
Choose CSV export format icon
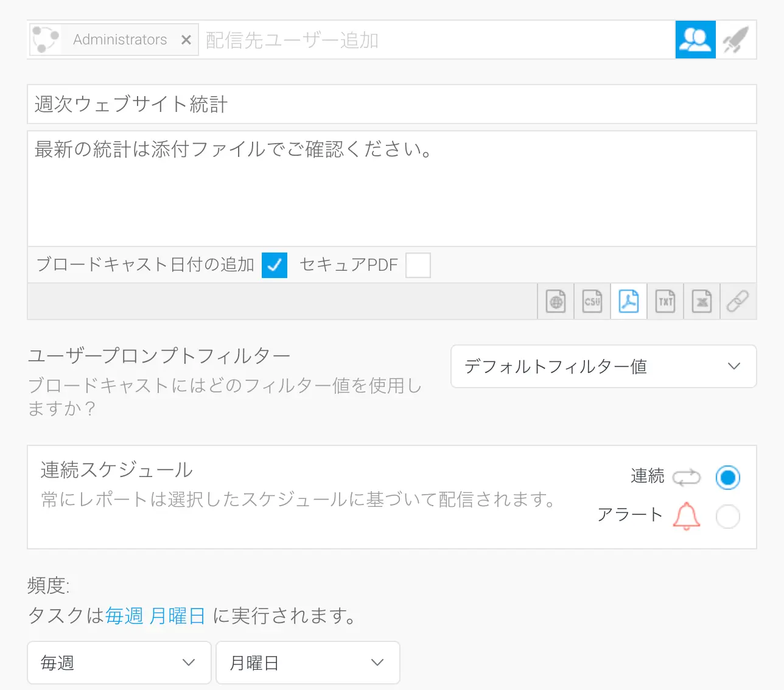click(592, 301)
